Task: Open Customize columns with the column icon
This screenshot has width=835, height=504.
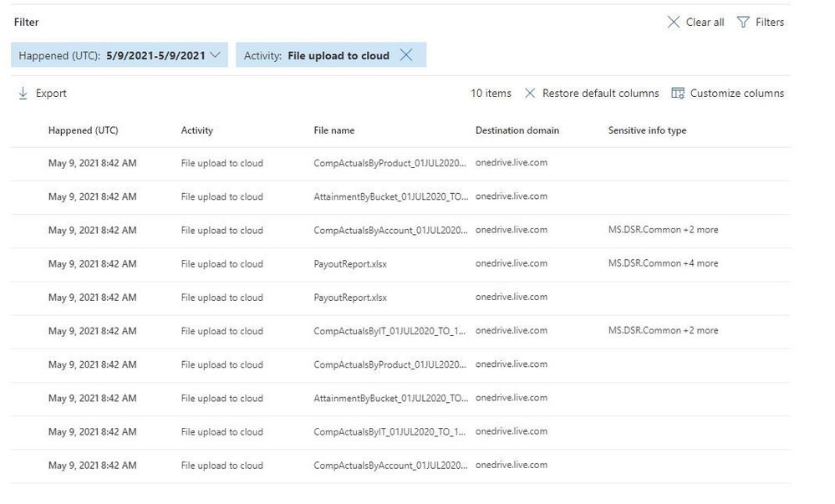Action: coord(677,93)
